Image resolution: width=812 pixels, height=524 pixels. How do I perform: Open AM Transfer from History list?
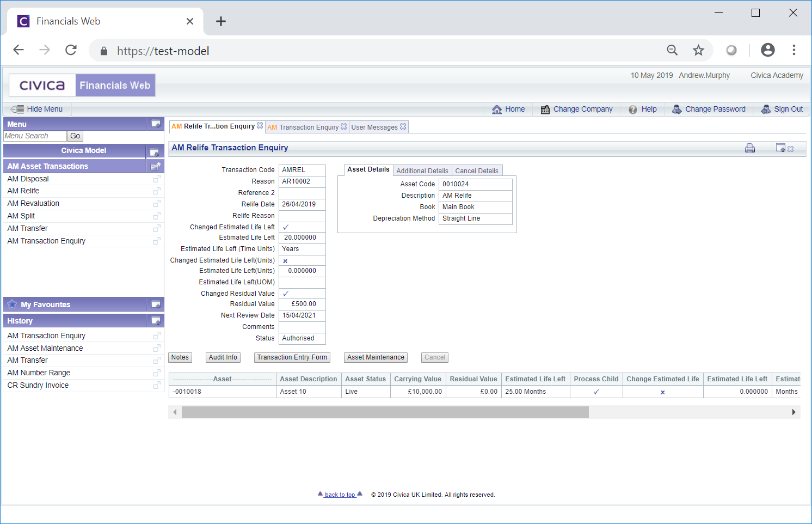tap(27, 360)
